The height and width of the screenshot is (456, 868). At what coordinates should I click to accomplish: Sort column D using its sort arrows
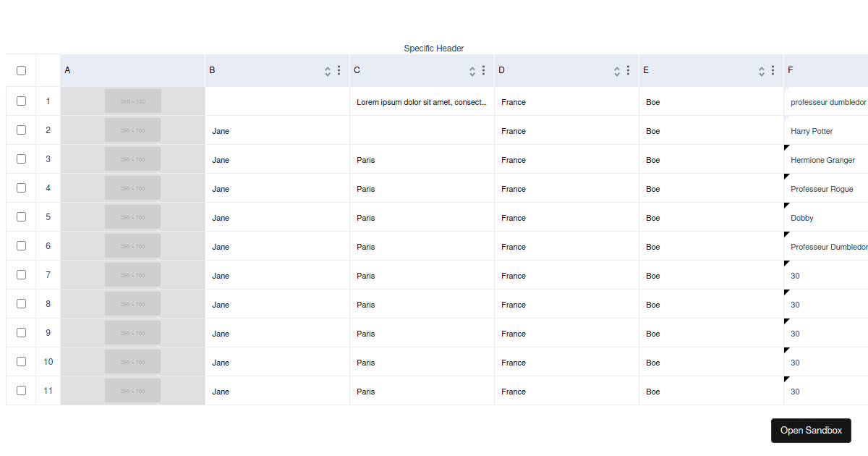[617, 70]
